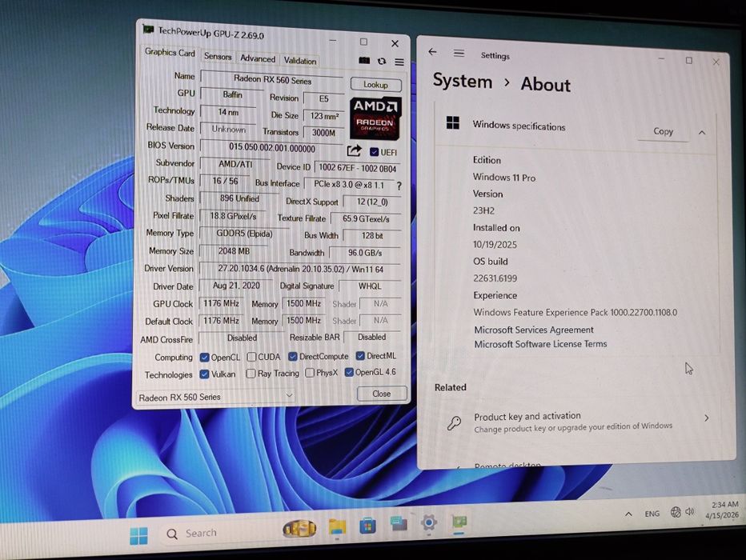Open the Windows Start button
The width and height of the screenshot is (746, 560).
coord(139,536)
